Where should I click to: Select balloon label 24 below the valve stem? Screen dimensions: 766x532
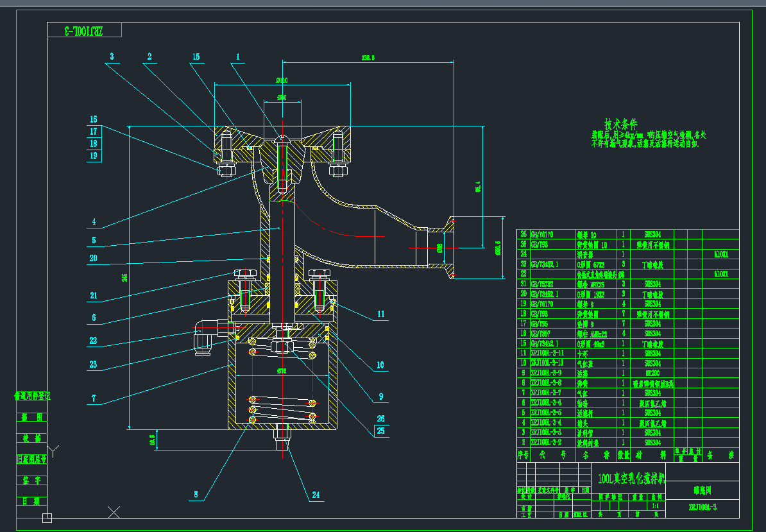(x=316, y=494)
